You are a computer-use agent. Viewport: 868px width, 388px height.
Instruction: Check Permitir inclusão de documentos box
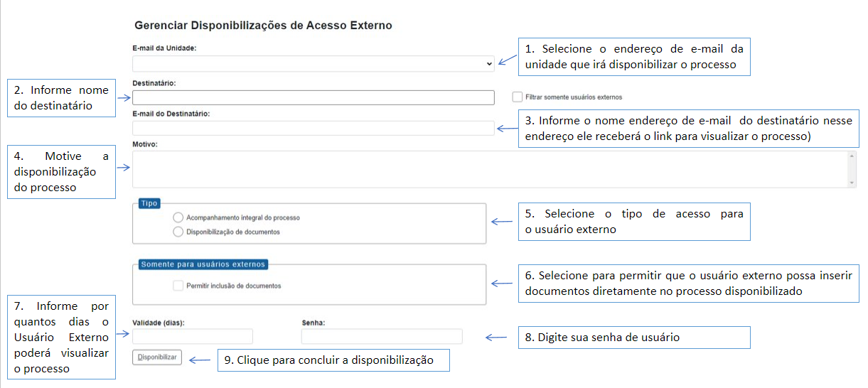click(178, 286)
